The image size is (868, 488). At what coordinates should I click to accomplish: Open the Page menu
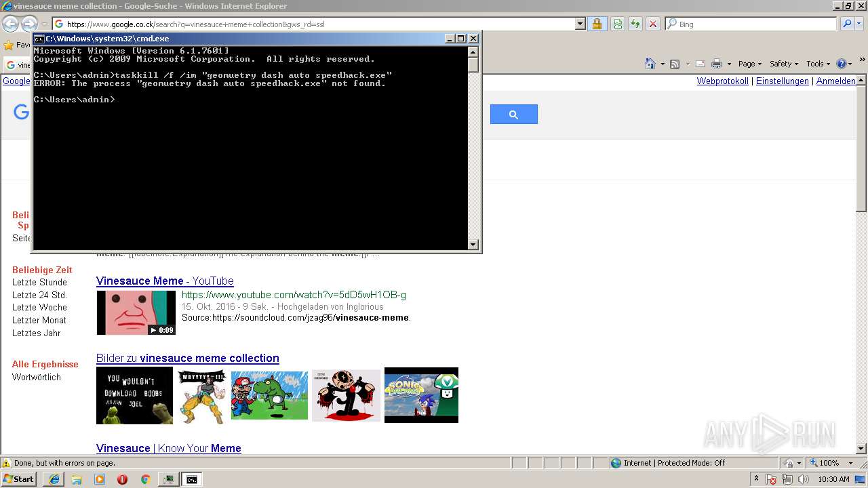750,64
